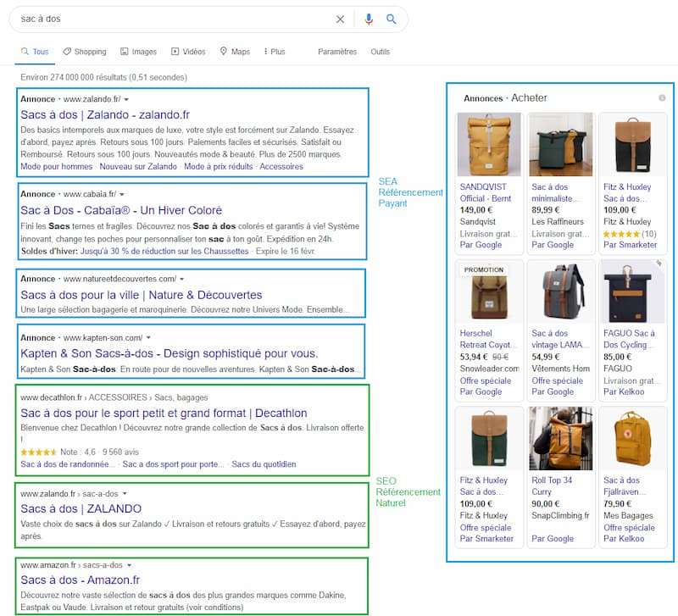Open the 'Sacs à dos - Amazon.fr' result
Screen dimensions: 678x616
[x=80, y=580]
